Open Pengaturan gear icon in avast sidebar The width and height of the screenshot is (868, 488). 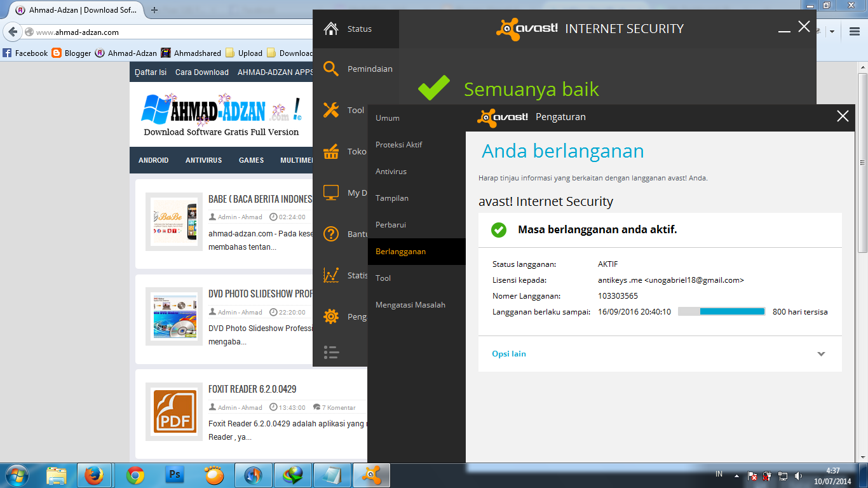tap(331, 316)
